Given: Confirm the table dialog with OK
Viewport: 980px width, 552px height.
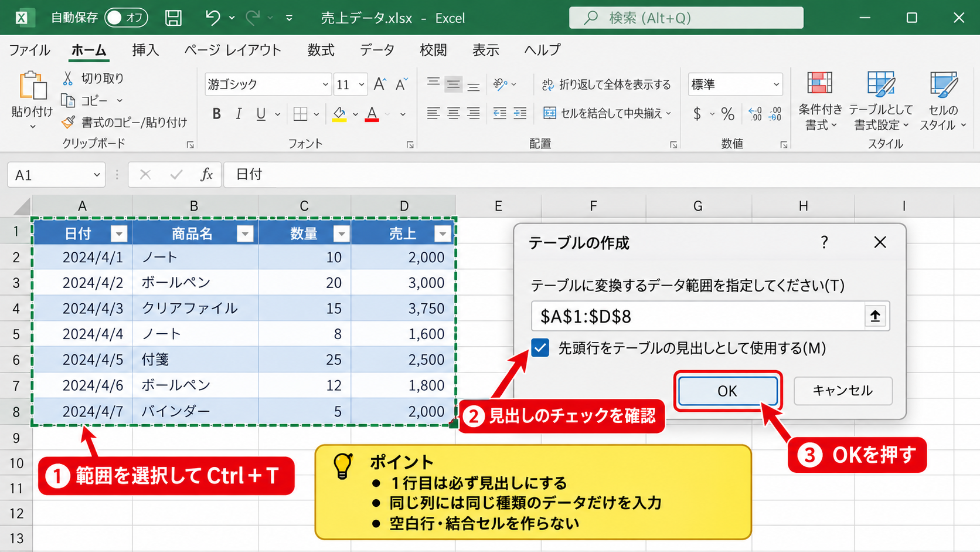Looking at the screenshot, I should pyautogui.click(x=727, y=391).
